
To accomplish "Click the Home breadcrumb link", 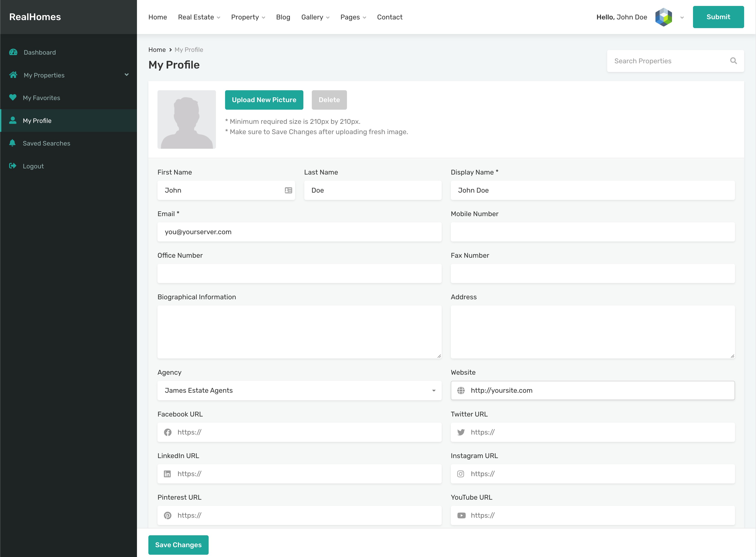I will pyautogui.click(x=157, y=50).
